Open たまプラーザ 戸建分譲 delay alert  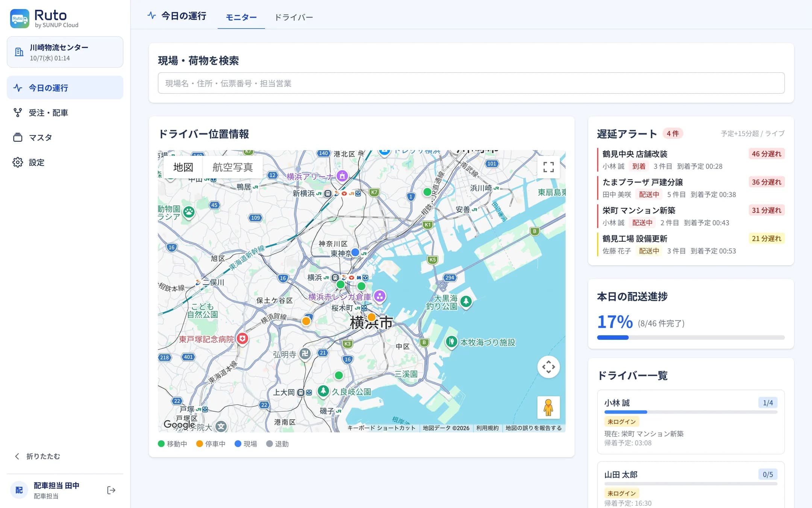point(691,188)
